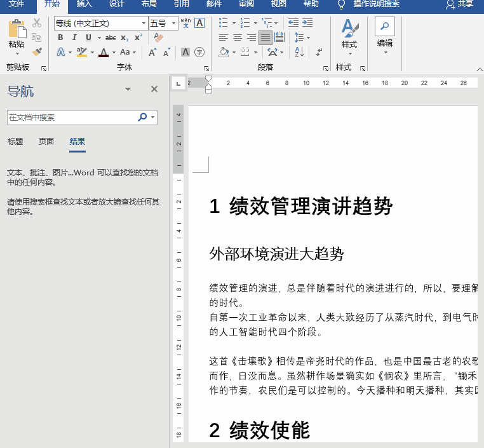Switch to the 页面 navigation tab
Viewport: 484px width, 448px height.
coord(46,142)
